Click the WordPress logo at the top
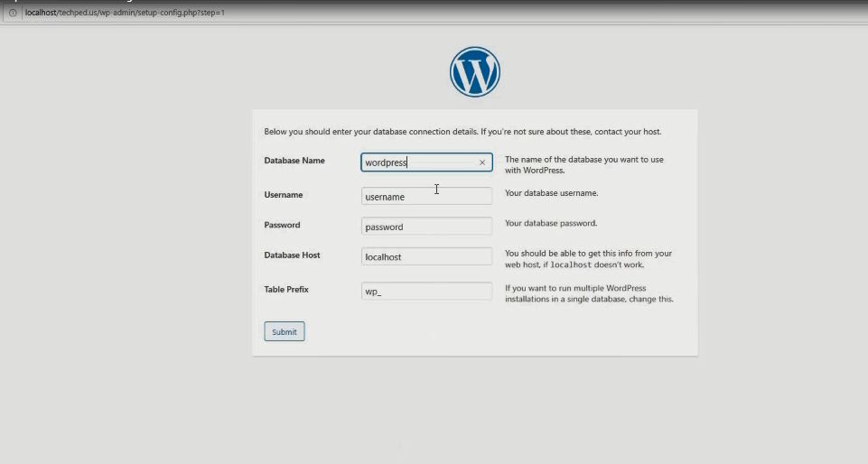The width and height of the screenshot is (868, 464). click(474, 72)
